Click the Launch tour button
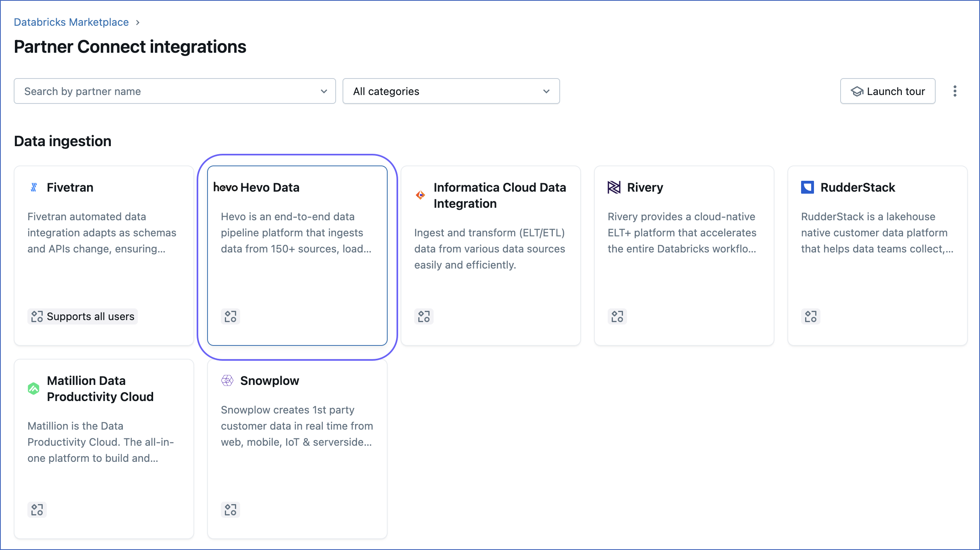The image size is (980, 550). click(887, 91)
